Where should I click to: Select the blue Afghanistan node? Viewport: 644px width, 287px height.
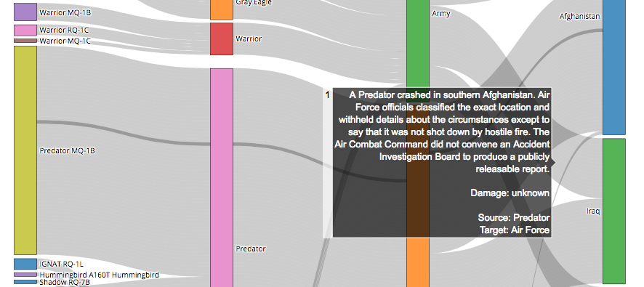614,67
